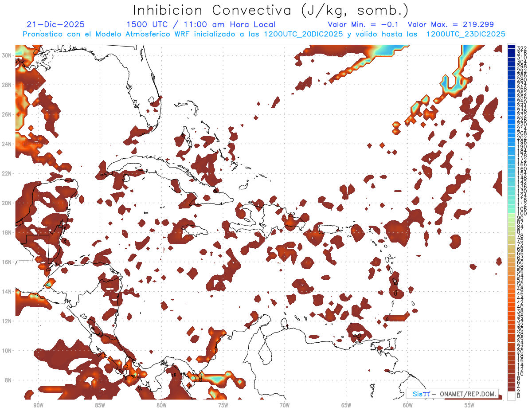Click the "55W" longitude label
This screenshot has height=411, width=532.
pyautogui.click(x=469, y=405)
